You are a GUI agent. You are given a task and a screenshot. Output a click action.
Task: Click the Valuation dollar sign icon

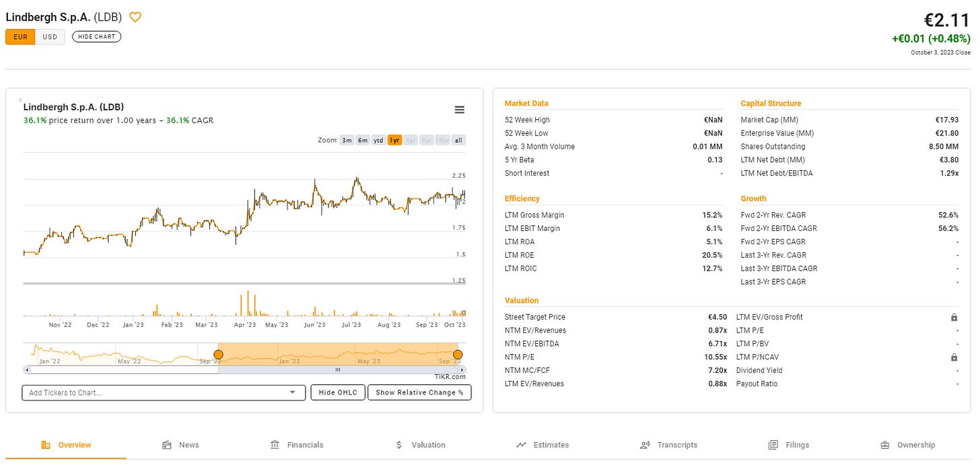399,445
